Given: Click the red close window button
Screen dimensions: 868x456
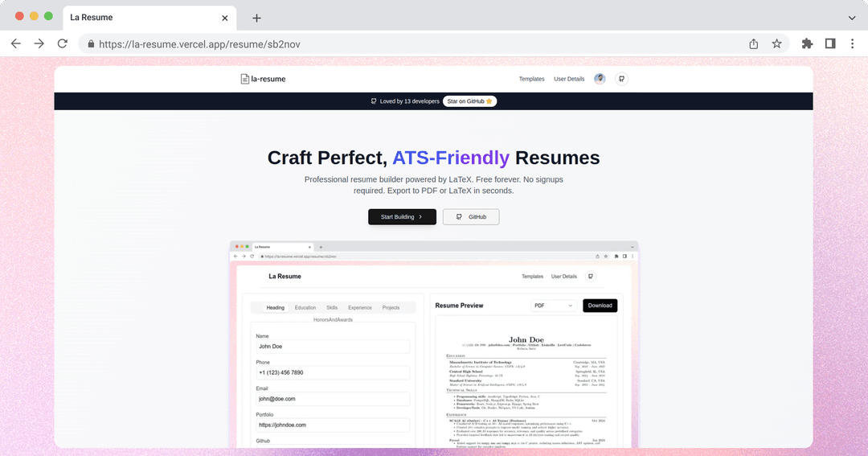Looking at the screenshot, I should tap(19, 16).
